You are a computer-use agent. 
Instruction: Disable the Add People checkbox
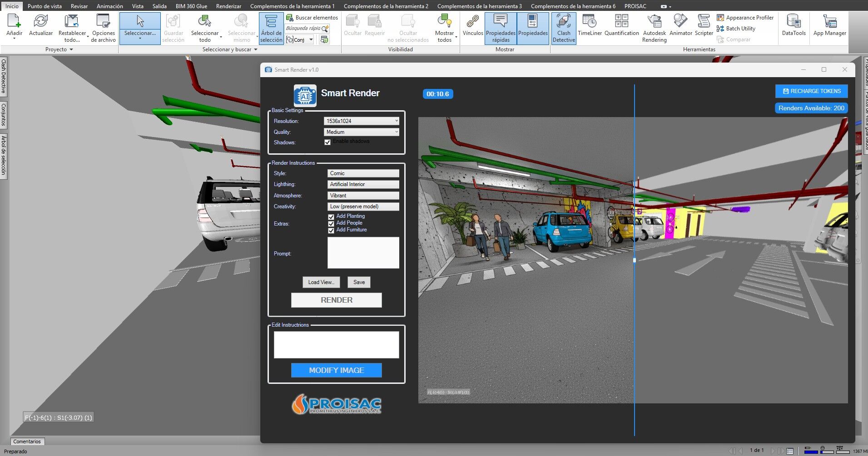pyautogui.click(x=331, y=224)
